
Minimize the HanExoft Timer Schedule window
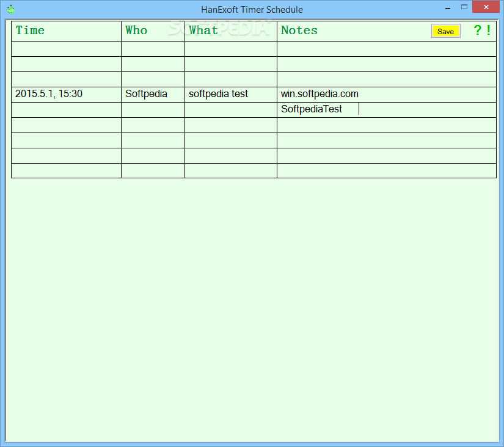coord(448,7)
